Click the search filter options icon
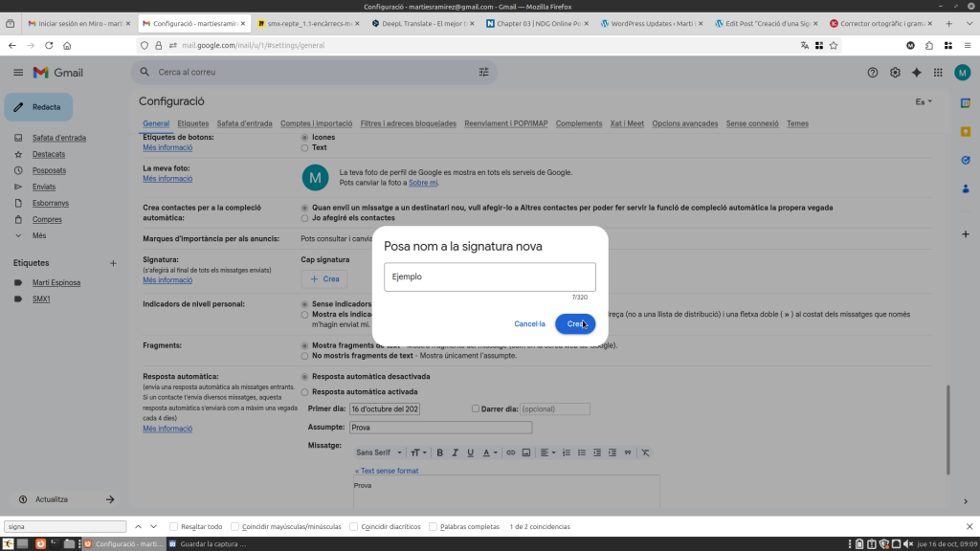The height and width of the screenshot is (551, 980). pos(483,72)
